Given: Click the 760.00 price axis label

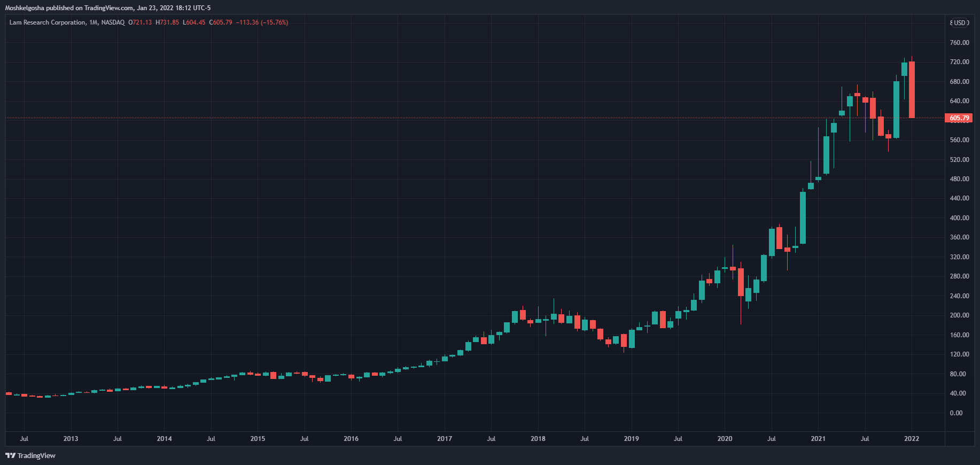Looking at the screenshot, I should 959,43.
